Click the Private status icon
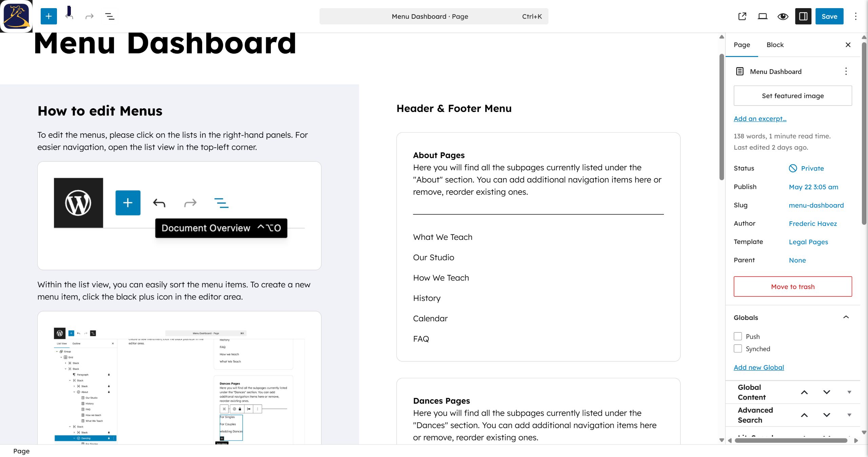This screenshot has width=868, height=457. pos(793,168)
